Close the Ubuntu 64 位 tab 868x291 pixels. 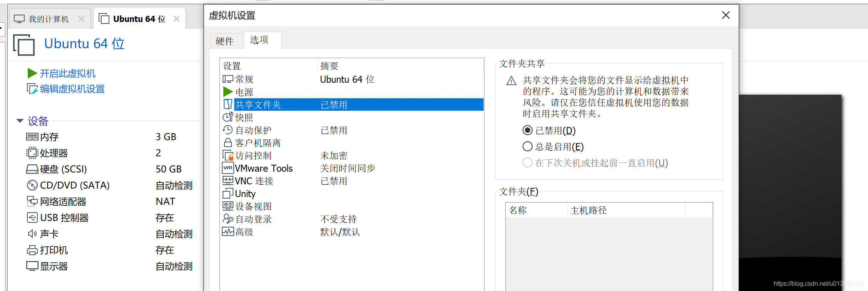click(x=176, y=18)
